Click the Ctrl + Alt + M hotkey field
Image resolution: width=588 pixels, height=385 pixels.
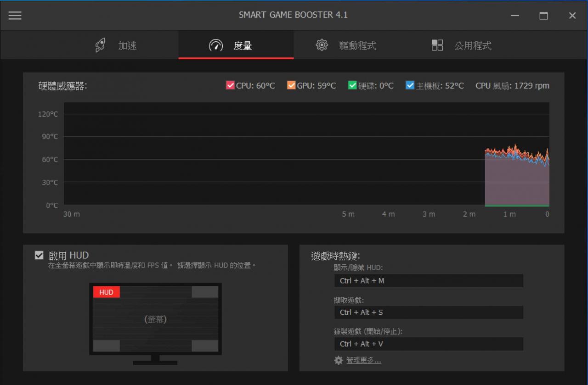[x=429, y=281]
